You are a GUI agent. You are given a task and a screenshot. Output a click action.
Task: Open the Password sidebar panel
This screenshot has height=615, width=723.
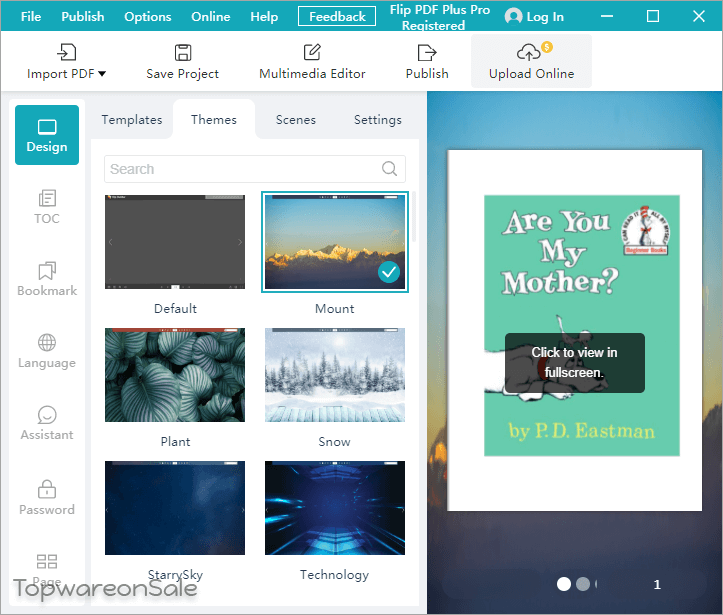(47, 498)
